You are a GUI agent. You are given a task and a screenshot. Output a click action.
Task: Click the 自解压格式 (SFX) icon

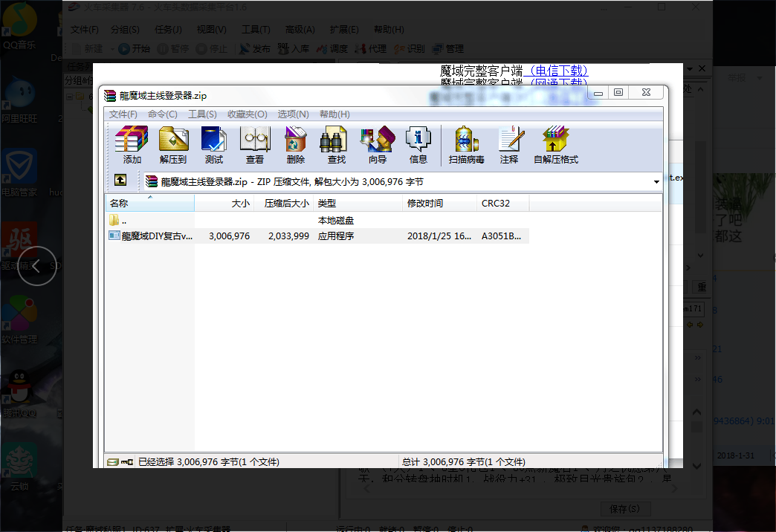click(x=555, y=145)
